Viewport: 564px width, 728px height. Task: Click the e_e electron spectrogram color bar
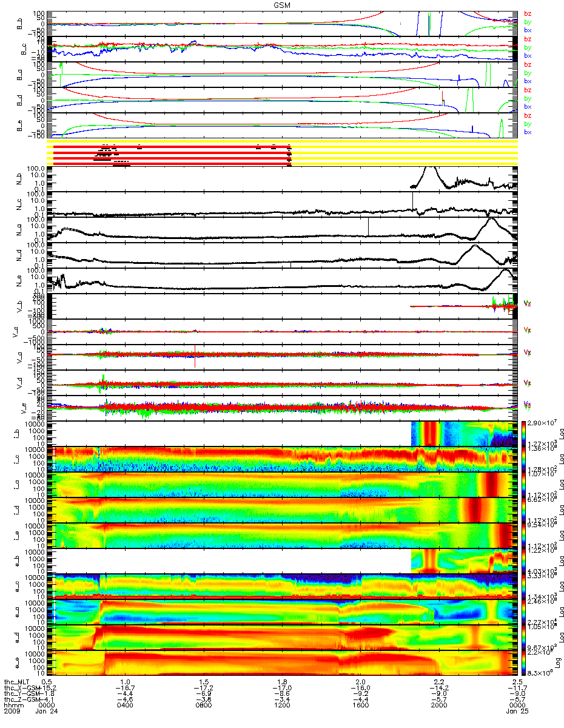point(525,663)
